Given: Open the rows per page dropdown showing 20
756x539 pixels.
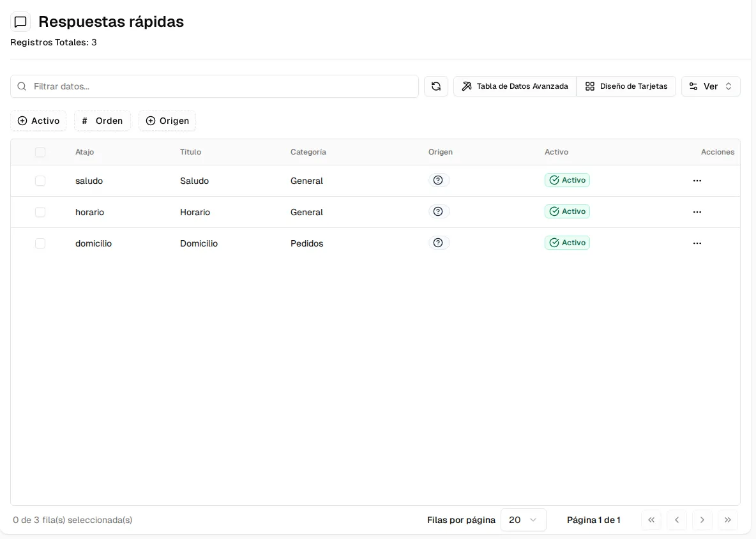Looking at the screenshot, I should coord(523,520).
